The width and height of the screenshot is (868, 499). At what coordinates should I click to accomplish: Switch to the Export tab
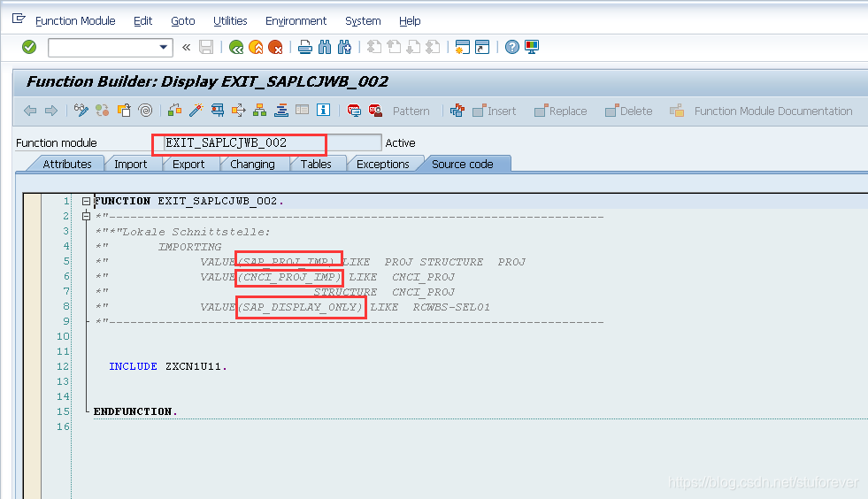(188, 164)
